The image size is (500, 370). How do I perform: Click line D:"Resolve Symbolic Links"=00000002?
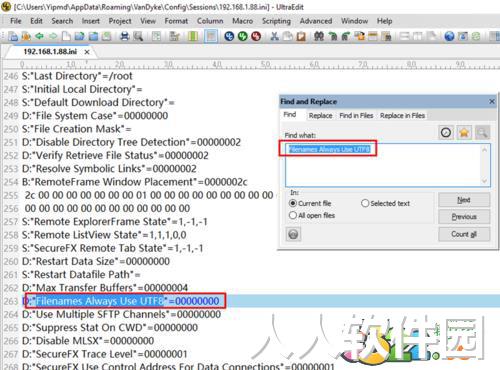pos(109,169)
